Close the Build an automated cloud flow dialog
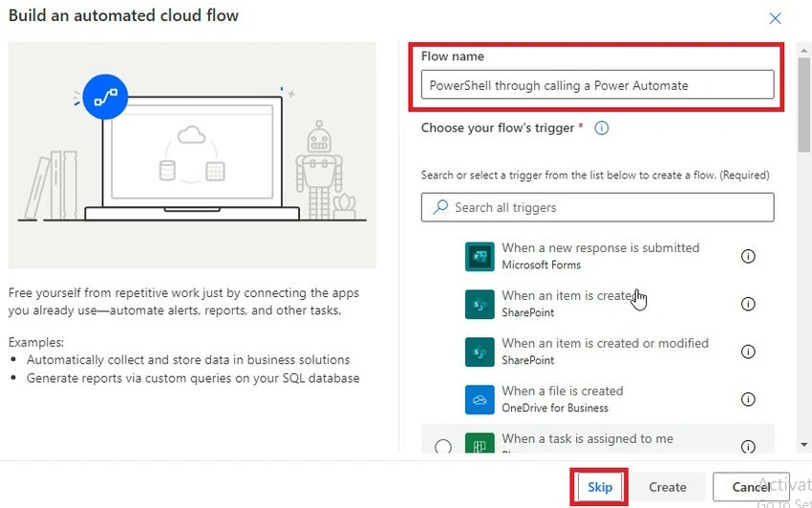Image resolution: width=812 pixels, height=508 pixels. click(x=775, y=19)
